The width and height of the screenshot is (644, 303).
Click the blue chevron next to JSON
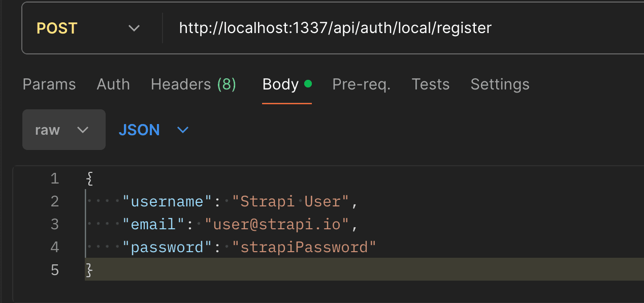pyautogui.click(x=183, y=130)
